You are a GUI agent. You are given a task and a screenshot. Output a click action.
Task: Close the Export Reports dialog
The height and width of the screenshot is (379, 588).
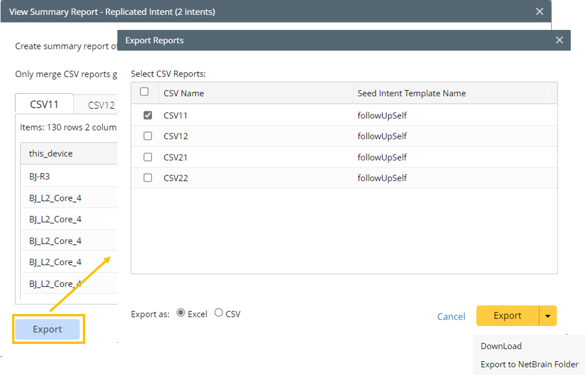pyautogui.click(x=559, y=40)
